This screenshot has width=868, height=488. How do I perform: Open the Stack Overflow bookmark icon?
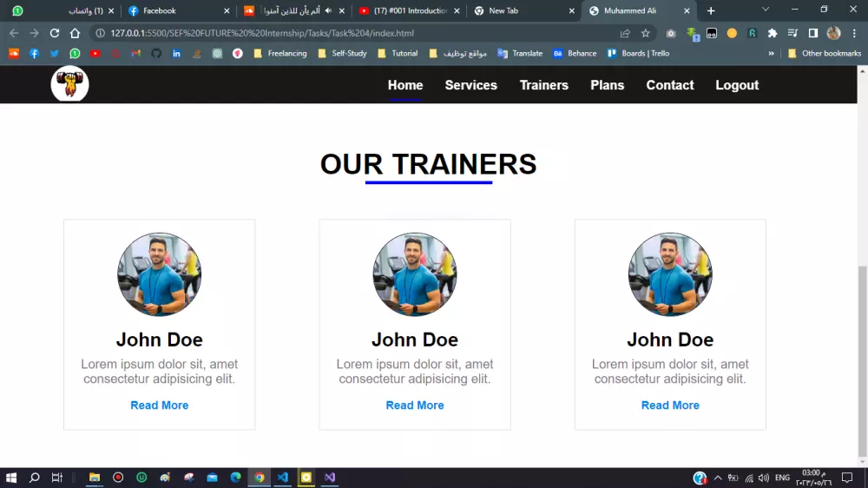click(196, 54)
